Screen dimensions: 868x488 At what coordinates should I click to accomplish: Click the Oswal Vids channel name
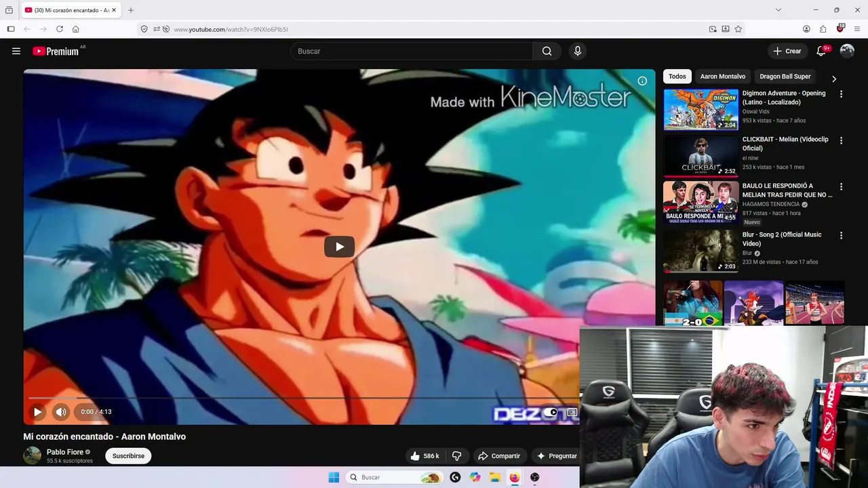tap(755, 111)
